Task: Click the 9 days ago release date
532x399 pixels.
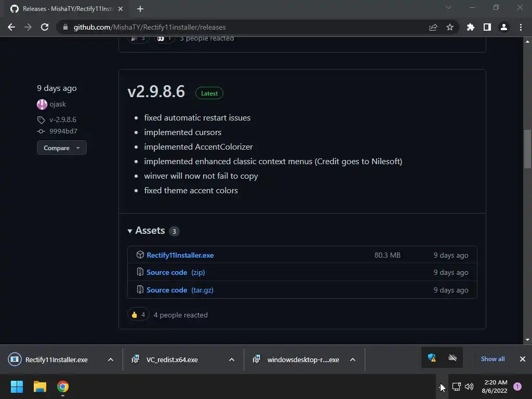Action: click(x=57, y=88)
